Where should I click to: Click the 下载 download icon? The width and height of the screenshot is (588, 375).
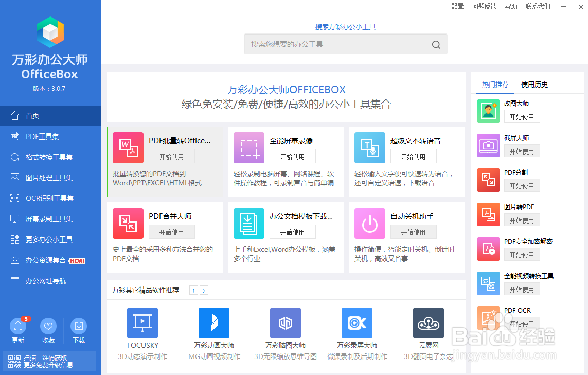tap(79, 326)
